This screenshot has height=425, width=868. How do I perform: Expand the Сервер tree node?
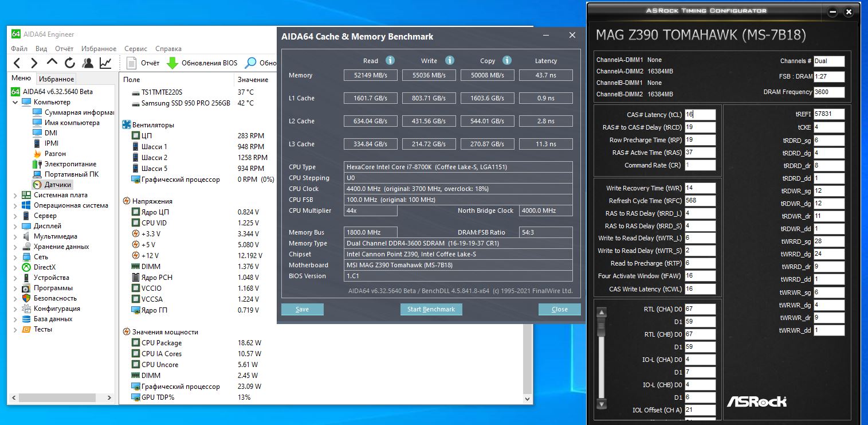(x=15, y=216)
